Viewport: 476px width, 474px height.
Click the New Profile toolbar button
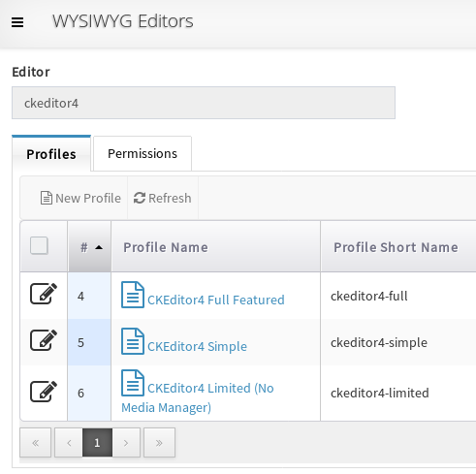pyautogui.click(x=80, y=198)
